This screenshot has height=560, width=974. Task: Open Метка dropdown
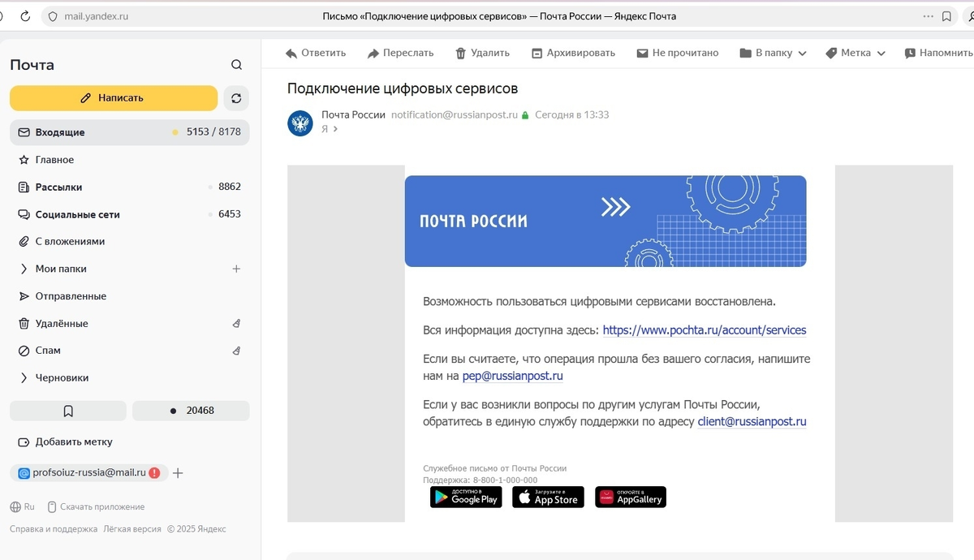(x=855, y=53)
